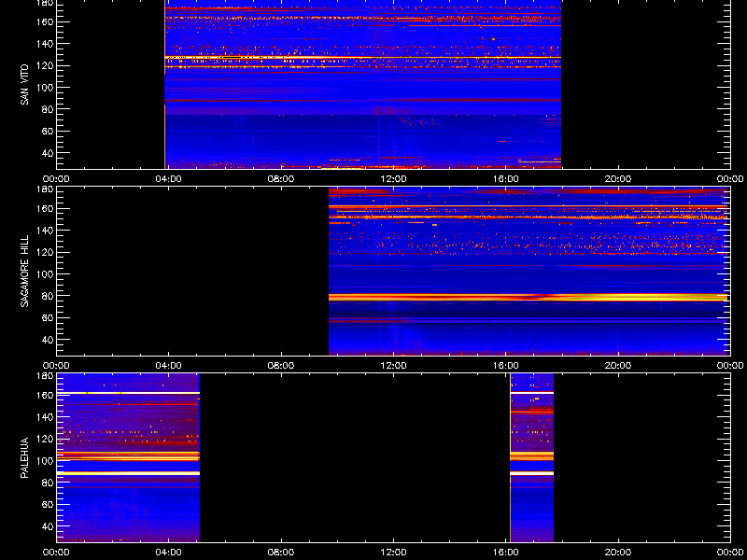Click Palehua's short data segment after 16:00
The width and height of the screenshot is (747, 560).
531,457
